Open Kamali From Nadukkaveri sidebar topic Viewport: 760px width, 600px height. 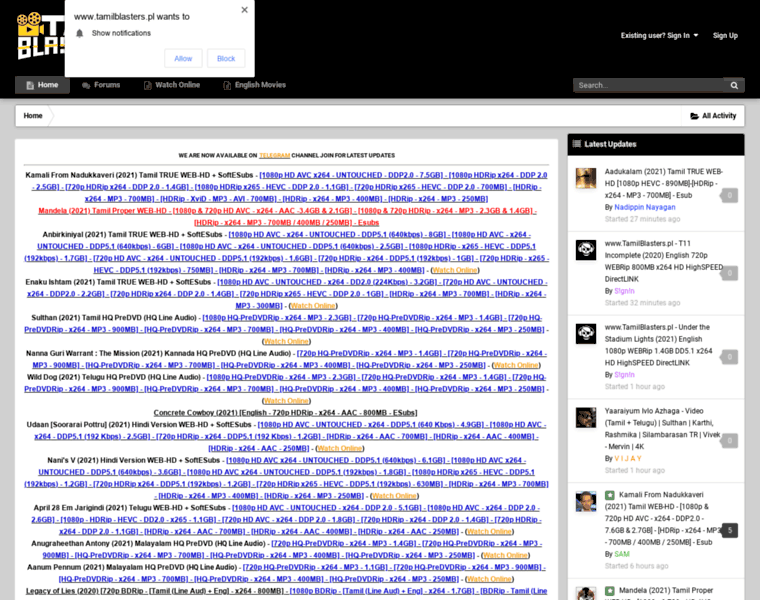coord(663,518)
